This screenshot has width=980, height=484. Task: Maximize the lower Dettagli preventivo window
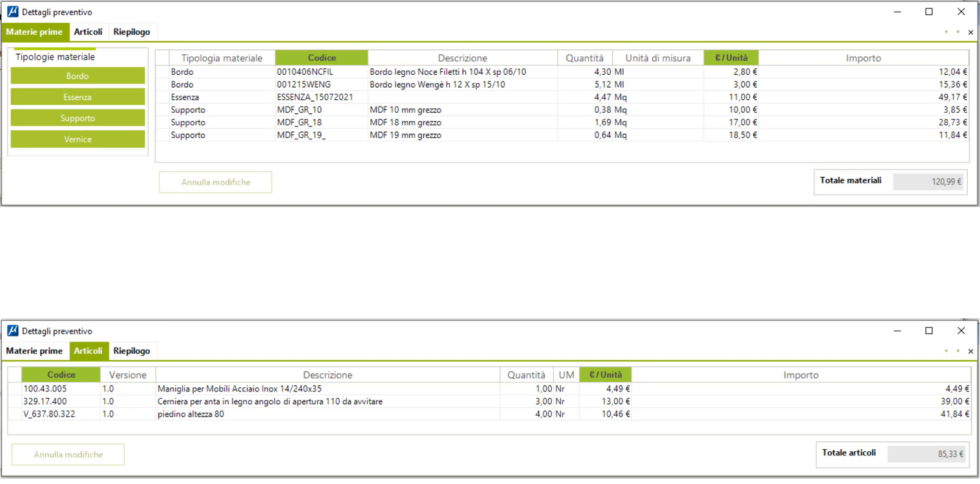(929, 331)
